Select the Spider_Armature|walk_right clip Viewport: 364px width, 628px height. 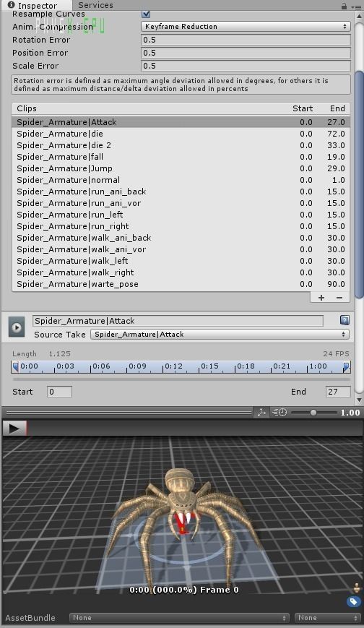pos(181,273)
